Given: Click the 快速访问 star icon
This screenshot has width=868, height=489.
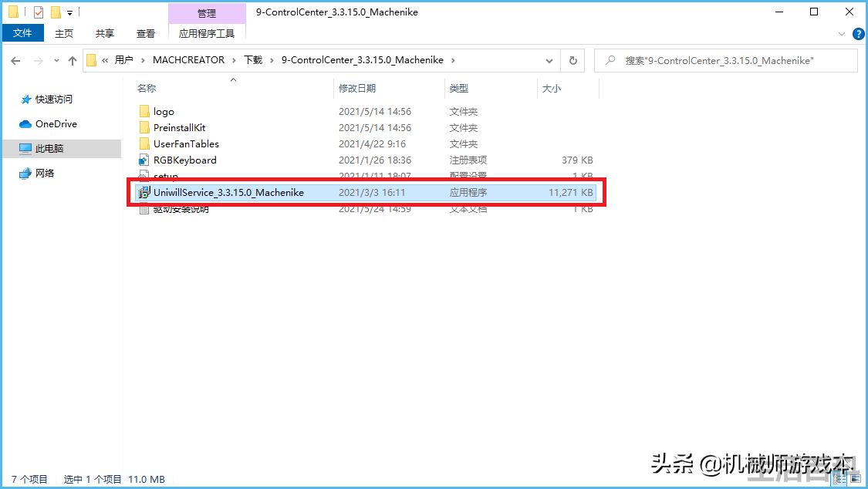Looking at the screenshot, I should point(25,99).
